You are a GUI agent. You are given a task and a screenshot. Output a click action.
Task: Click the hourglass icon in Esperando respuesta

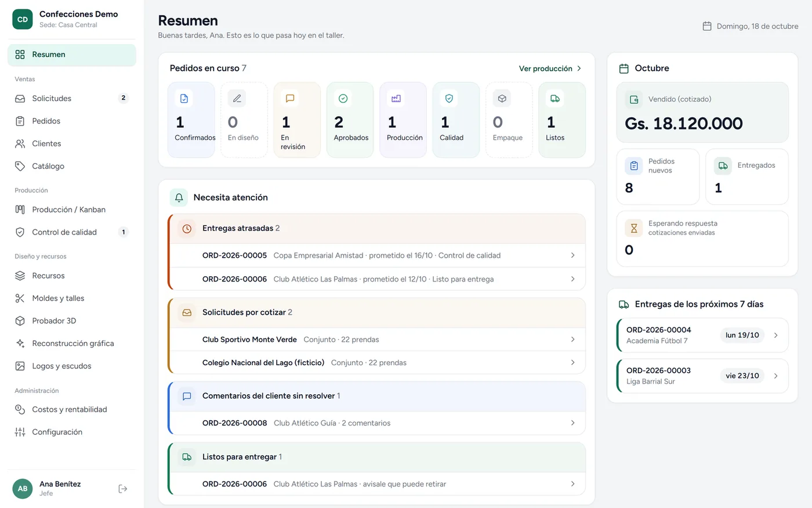coord(634,228)
